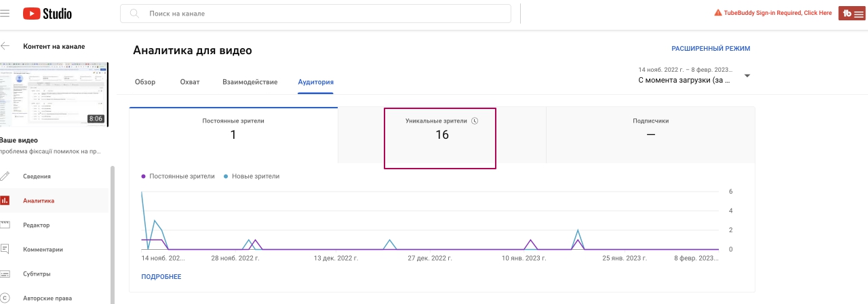Click the РАСШИРЕННЫЙ РЕЖИМ link
868x304 pixels.
coord(711,49)
